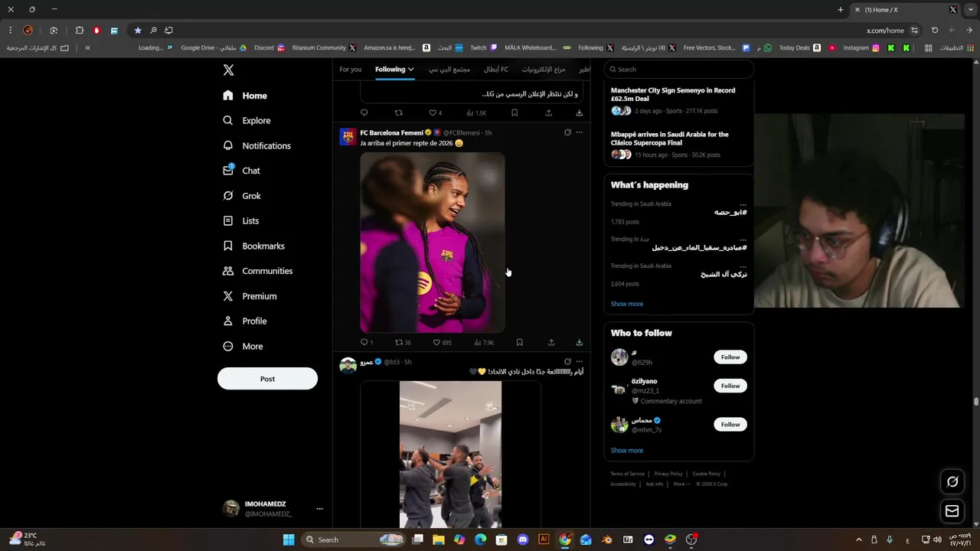Open Notifications in the sidebar
980x551 pixels.
pyautogui.click(x=256, y=145)
